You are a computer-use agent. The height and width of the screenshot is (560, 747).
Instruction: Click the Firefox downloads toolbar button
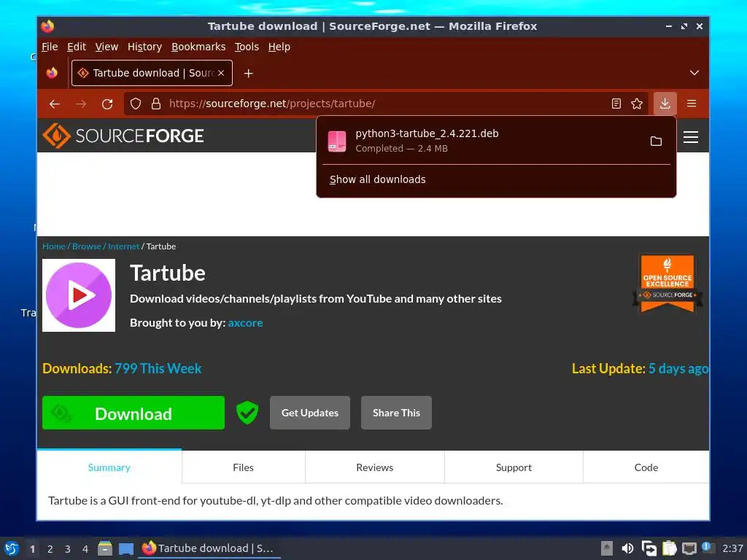665,104
